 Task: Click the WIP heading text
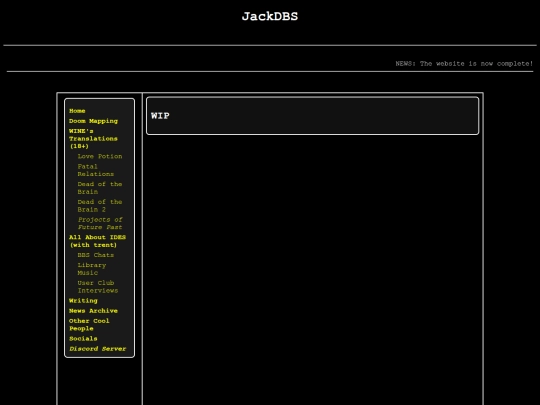pyautogui.click(x=160, y=116)
